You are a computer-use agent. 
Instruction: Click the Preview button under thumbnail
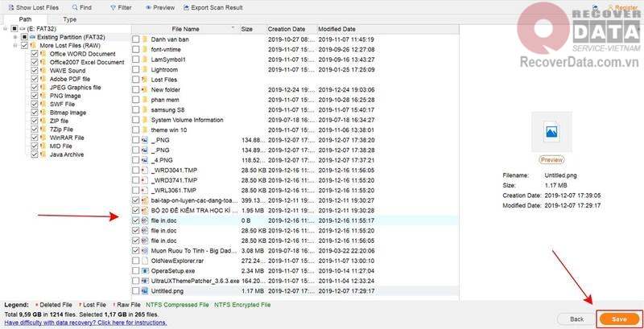pos(551,160)
